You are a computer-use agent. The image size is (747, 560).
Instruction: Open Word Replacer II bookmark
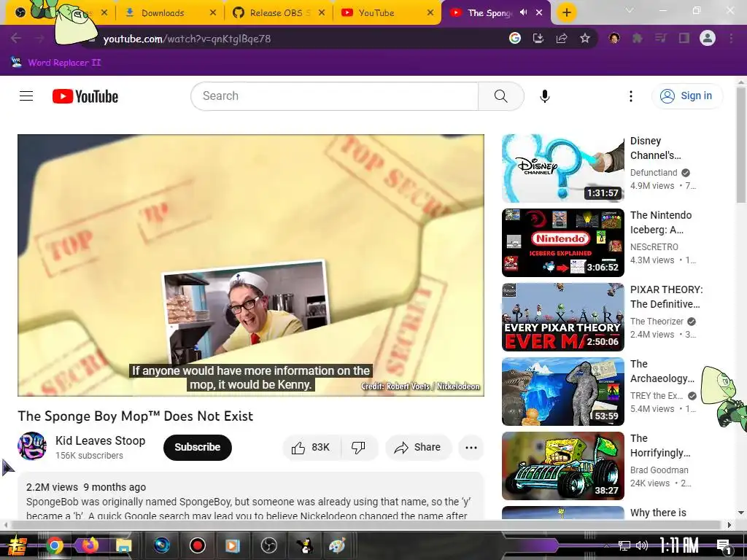click(x=55, y=63)
